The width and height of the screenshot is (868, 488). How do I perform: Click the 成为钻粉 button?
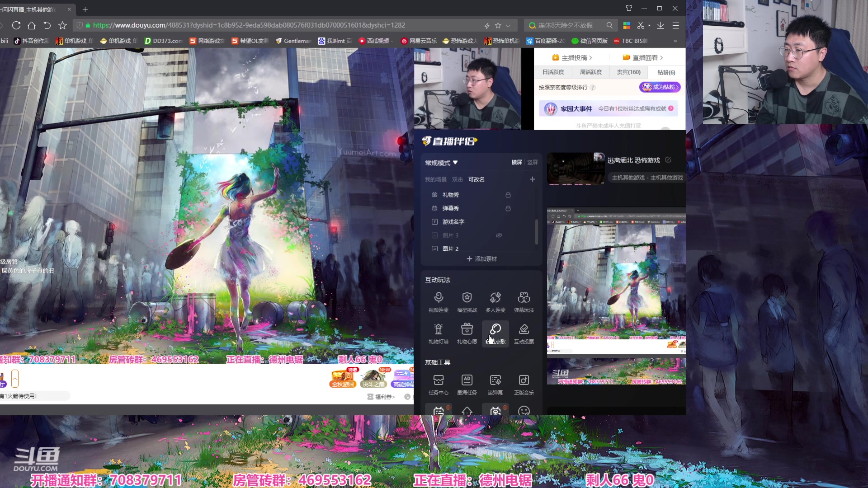point(660,87)
